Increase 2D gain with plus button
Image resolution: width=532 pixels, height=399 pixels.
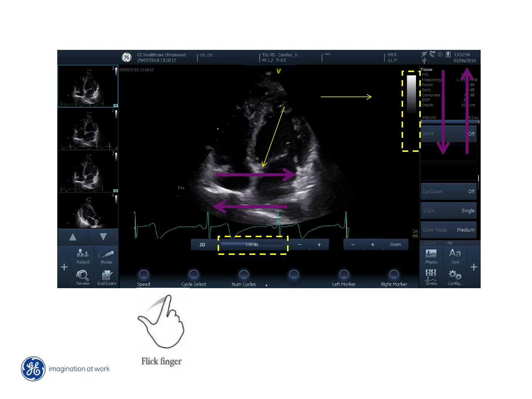tap(319, 245)
